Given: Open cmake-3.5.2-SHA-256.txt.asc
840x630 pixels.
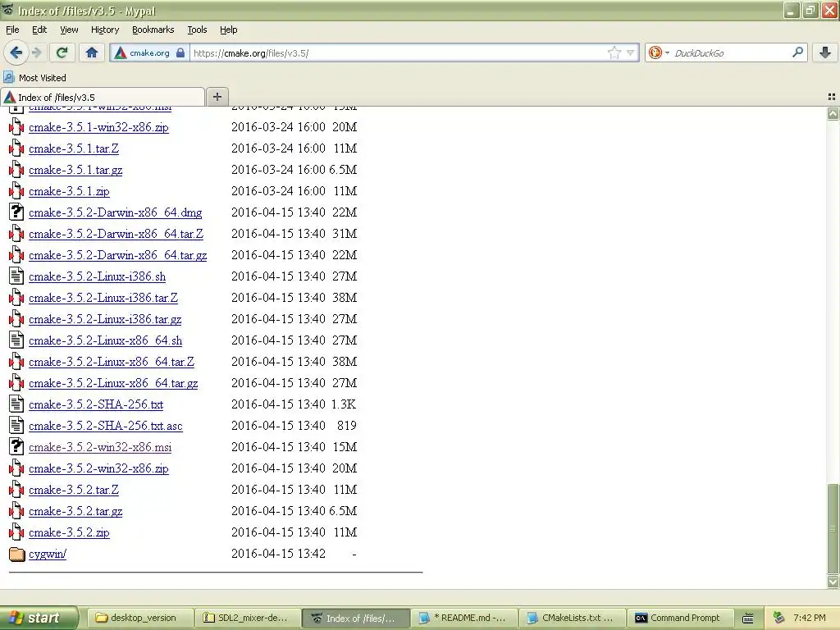Looking at the screenshot, I should [106, 426].
